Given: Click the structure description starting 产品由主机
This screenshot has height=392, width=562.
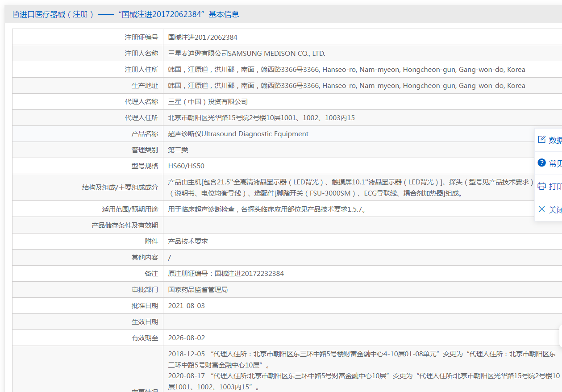Looking at the screenshot, I should tap(351, 188).
